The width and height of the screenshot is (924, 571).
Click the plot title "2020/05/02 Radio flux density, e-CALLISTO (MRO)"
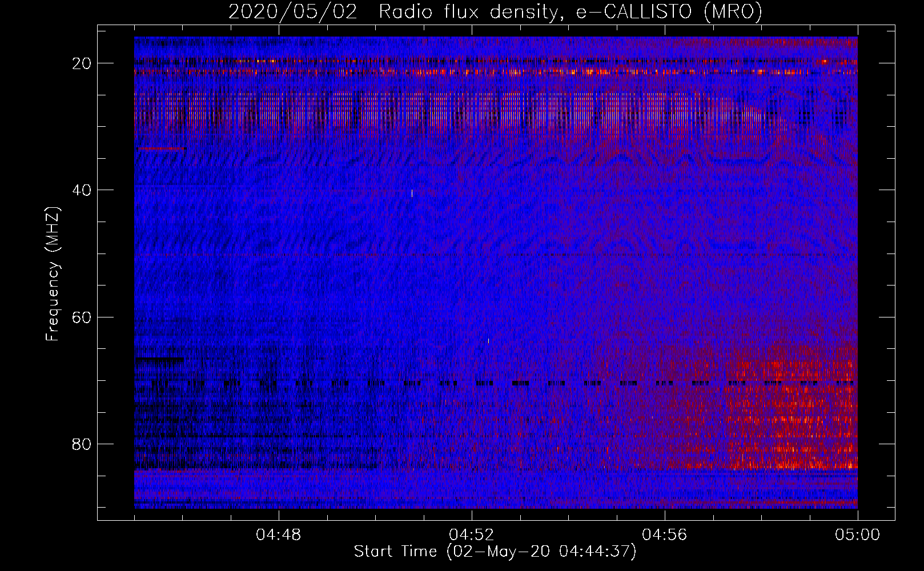click(x=495, y=11)
